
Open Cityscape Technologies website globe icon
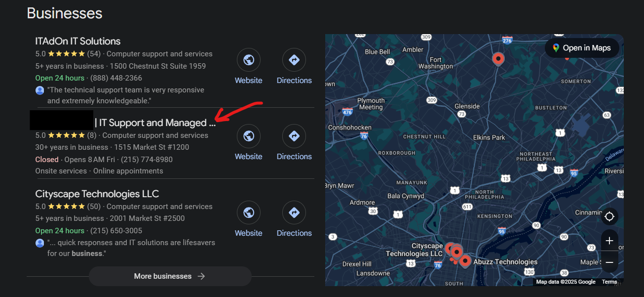pyautogui.click(x=249, y=212)
